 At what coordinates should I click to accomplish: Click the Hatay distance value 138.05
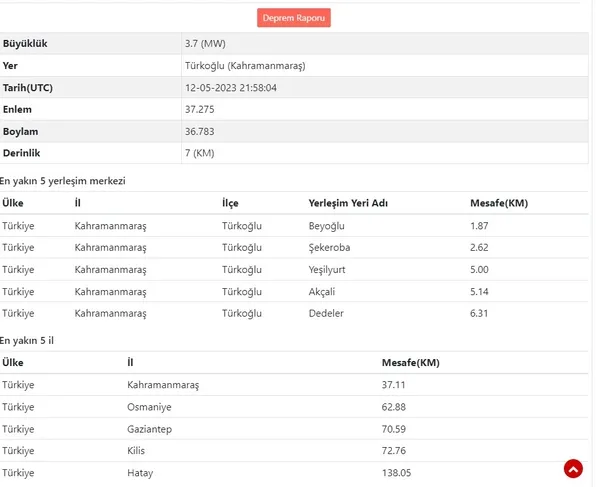(396, 473)
